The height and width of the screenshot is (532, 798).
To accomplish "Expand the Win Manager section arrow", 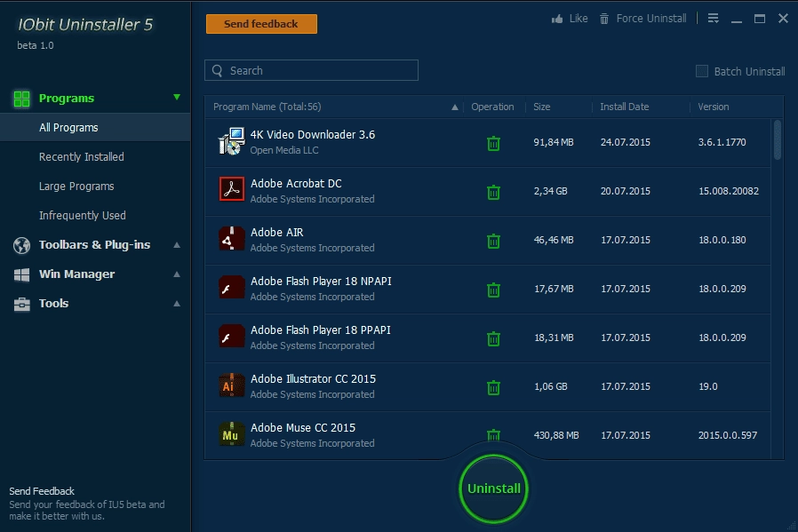I will click(177, 274).
